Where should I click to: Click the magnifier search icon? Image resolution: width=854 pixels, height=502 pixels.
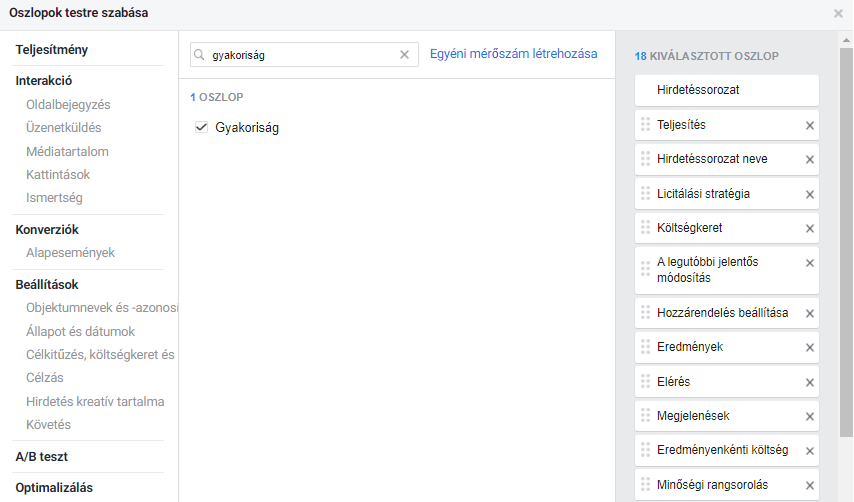point(200,55)
